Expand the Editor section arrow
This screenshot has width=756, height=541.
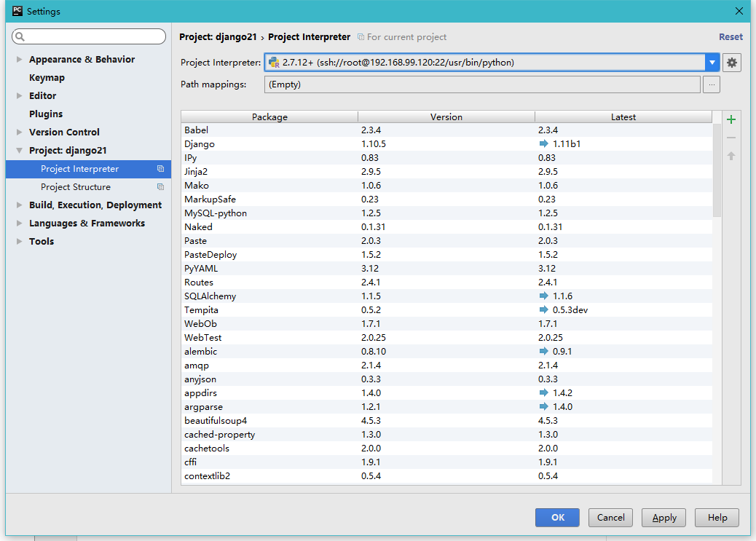click(19, 95)
